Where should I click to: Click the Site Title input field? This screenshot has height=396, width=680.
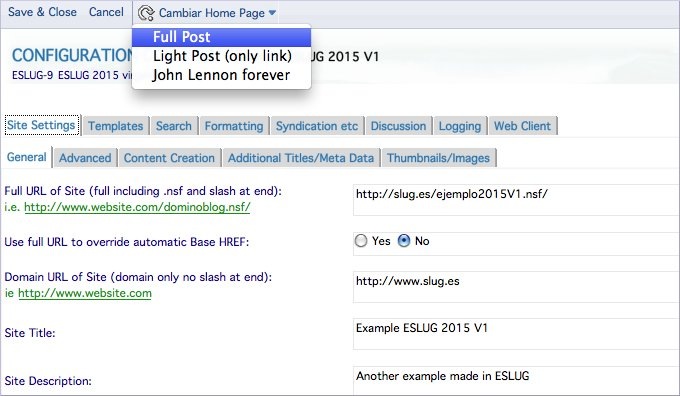[x=516, y=334]
